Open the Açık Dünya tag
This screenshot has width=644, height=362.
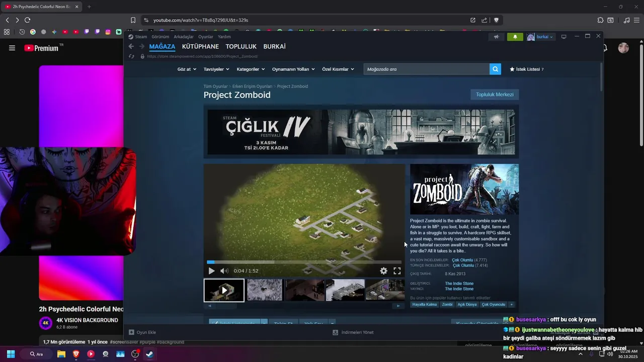click(x=466, y=305)
